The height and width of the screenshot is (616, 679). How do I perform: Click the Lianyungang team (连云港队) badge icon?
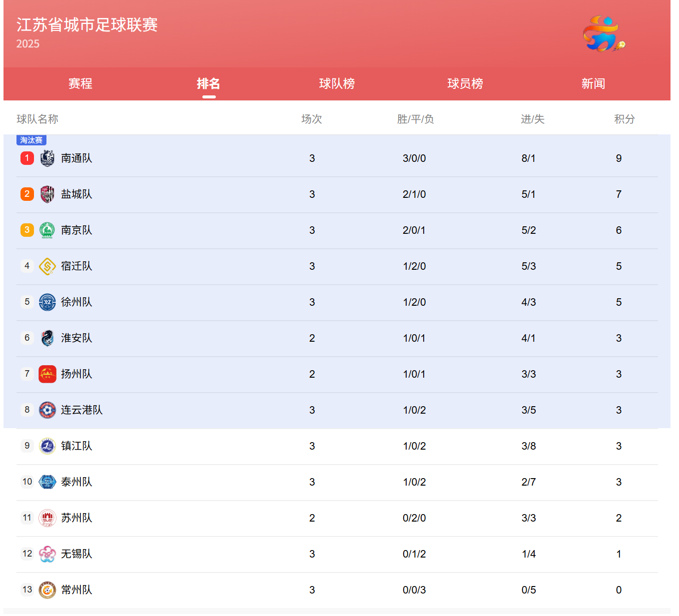click(x=47, y=410)
